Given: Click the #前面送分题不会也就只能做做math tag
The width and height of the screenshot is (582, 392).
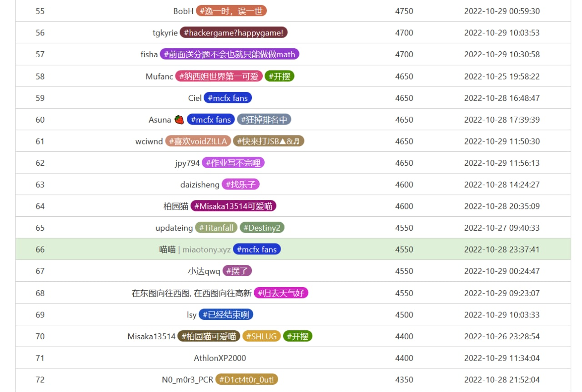Looking at the screenshot, I should pyautogui.click(x=229, y=55).
